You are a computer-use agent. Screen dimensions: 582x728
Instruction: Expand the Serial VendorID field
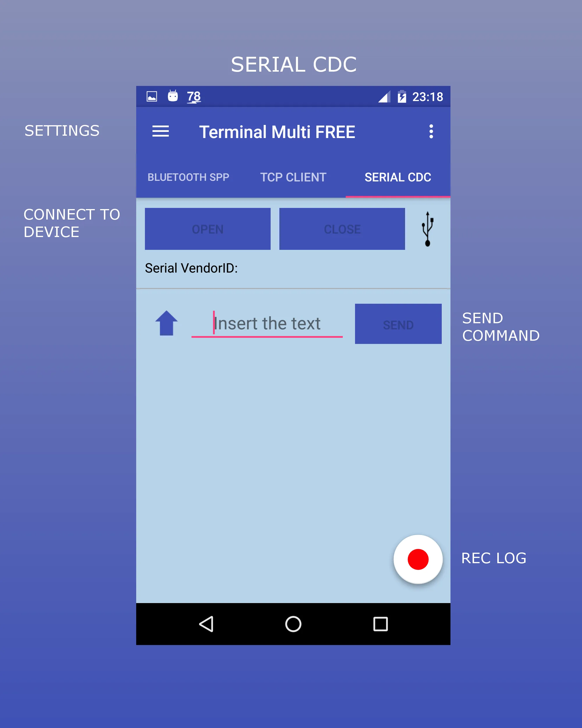292,269
